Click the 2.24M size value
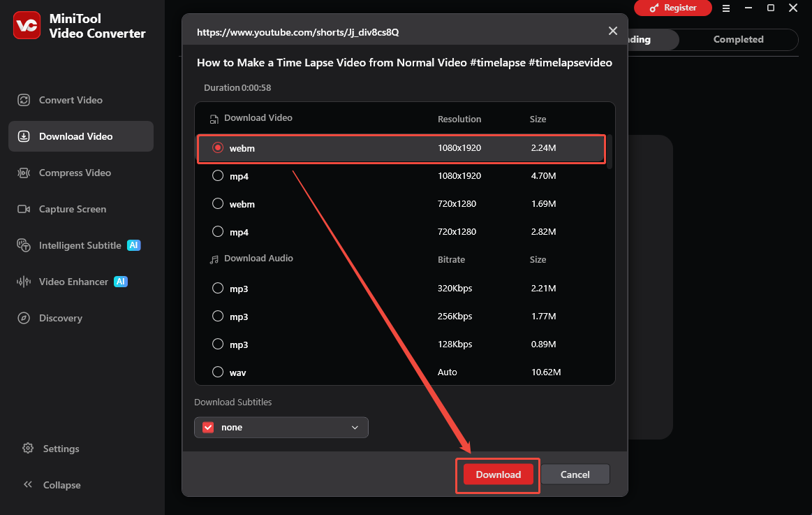This screenshot has width=812, height=515. pyautogui.click(x=543, y=147)
